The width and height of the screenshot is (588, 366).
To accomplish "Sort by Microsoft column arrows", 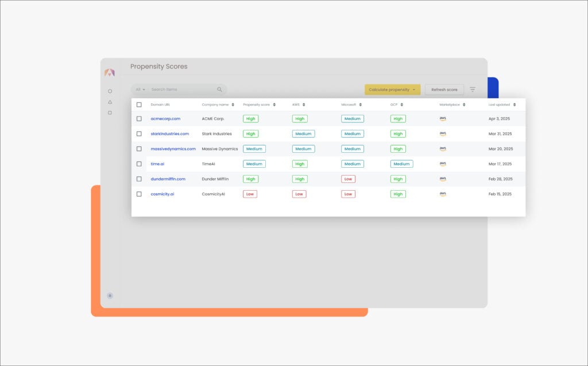I will coord(361,105).
